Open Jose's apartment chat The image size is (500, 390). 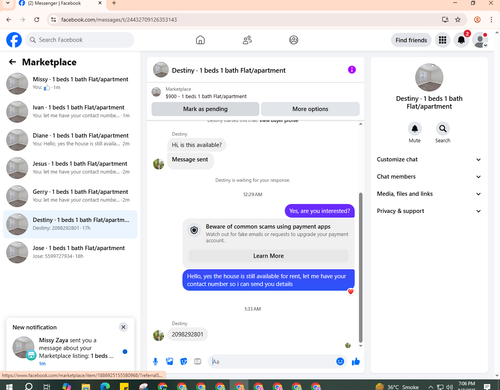point(70,252)
